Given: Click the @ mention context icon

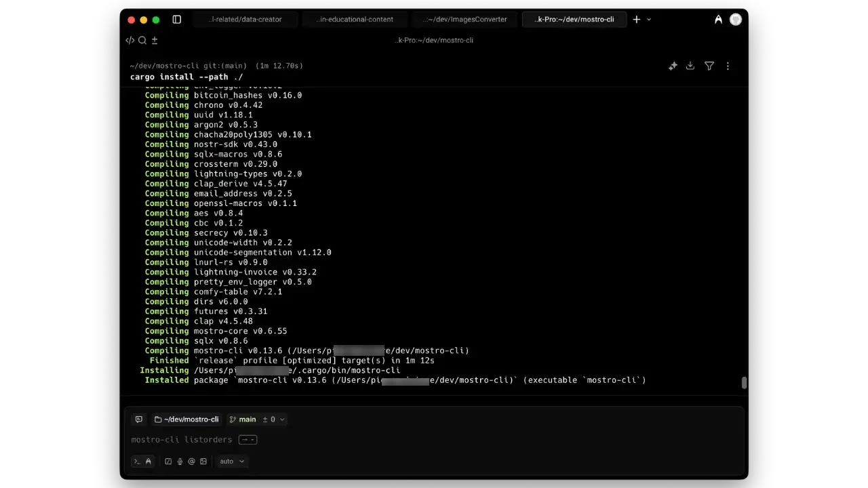Looking at the screenshot, I should [191, 461].
